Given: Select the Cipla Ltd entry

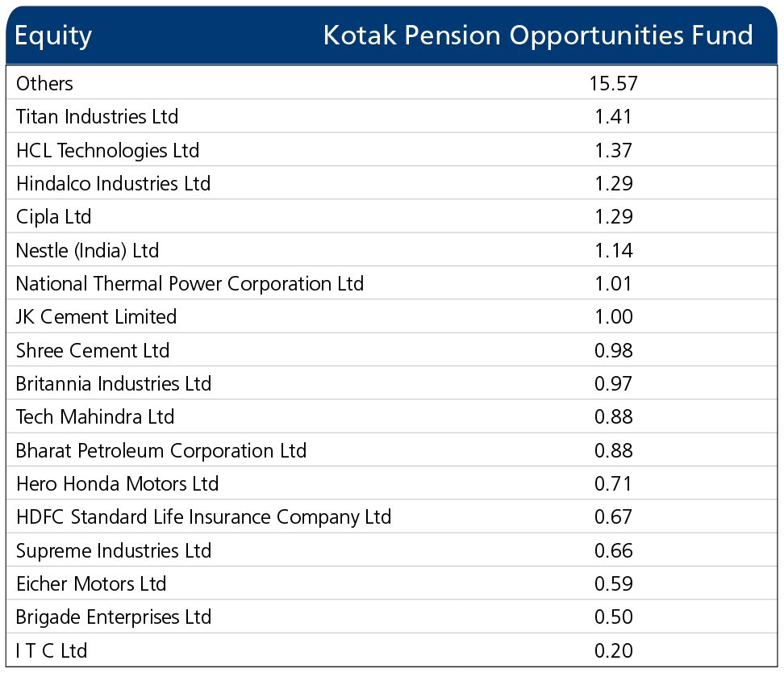Looking at the screenshot, I should tap(53, 217).
